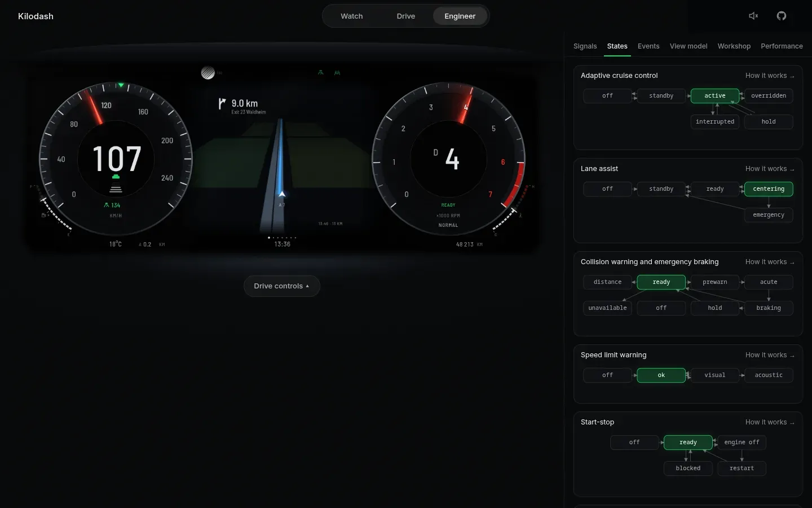Select the unavailable state in Collision warning
This screenshot has width=812, height=508.
coord(607,308)
